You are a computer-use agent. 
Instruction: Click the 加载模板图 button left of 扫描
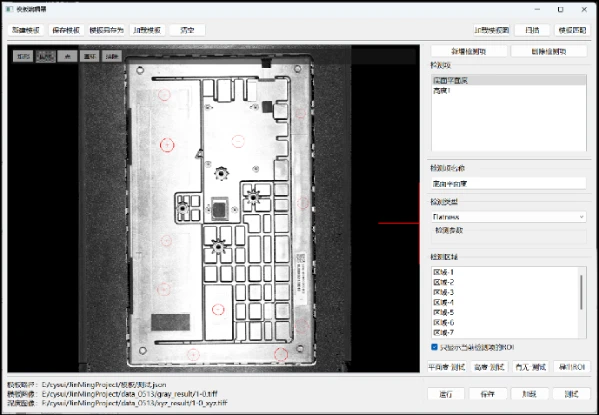[x=492, y=30]
